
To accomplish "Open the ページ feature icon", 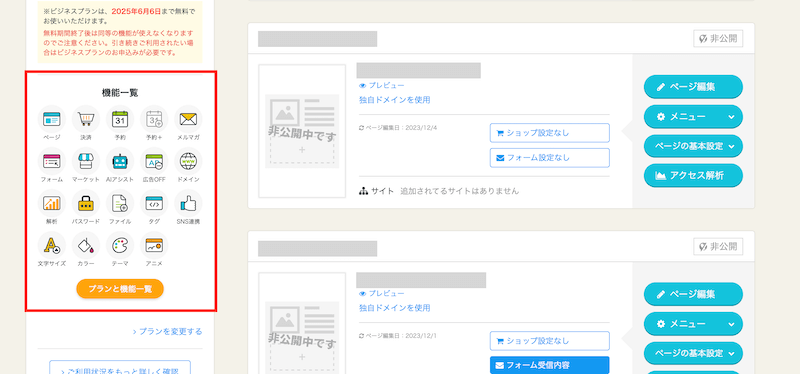I will click(52, 119).
